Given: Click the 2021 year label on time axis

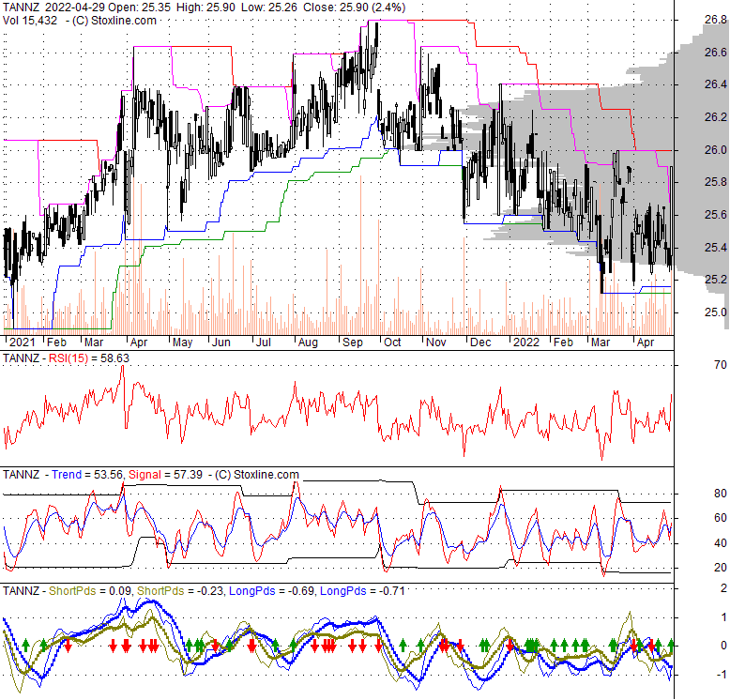Looking at the screenshot, I should coord(23,342).
